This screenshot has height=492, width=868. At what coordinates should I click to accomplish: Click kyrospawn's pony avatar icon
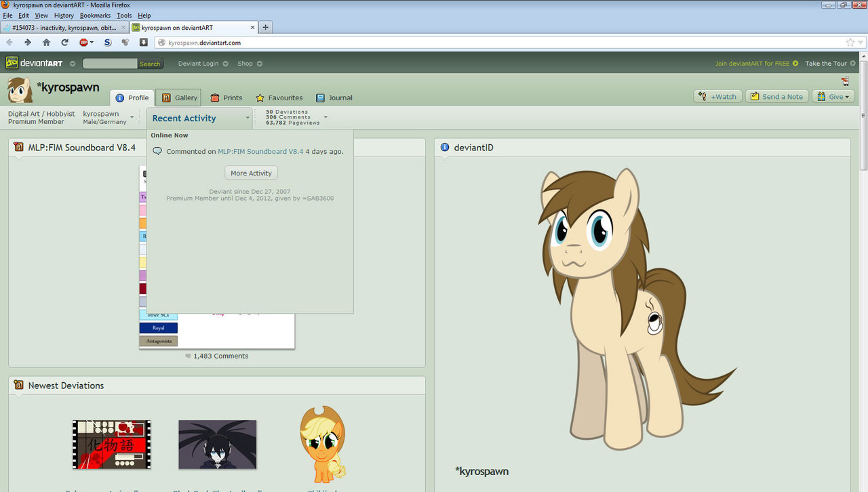tap(20, 90)
